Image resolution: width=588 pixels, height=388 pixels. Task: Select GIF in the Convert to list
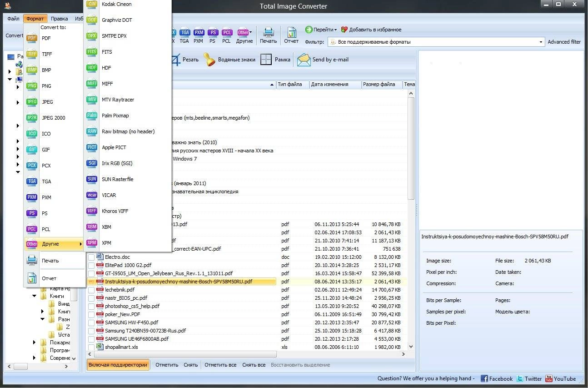tap(54, 150)
